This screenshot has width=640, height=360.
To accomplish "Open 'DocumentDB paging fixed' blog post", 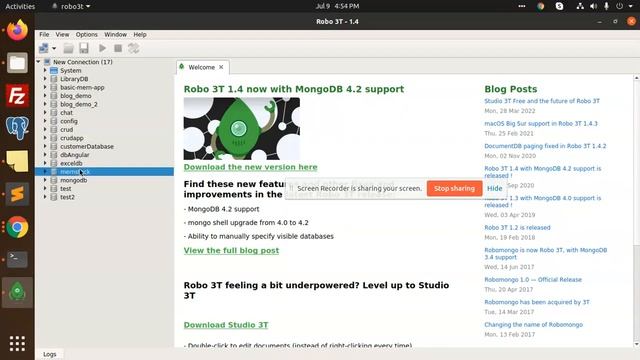I will pos(545,146).
